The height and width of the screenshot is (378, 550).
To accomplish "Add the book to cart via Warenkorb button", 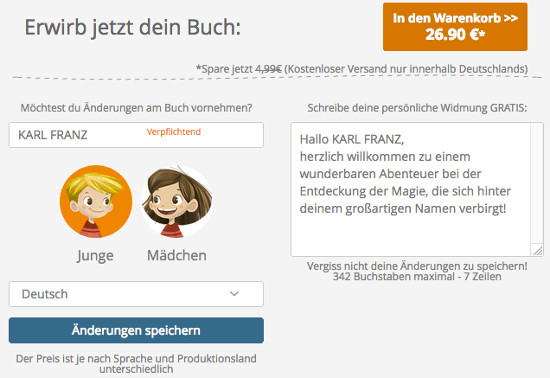I will click(x=455, y=27).
